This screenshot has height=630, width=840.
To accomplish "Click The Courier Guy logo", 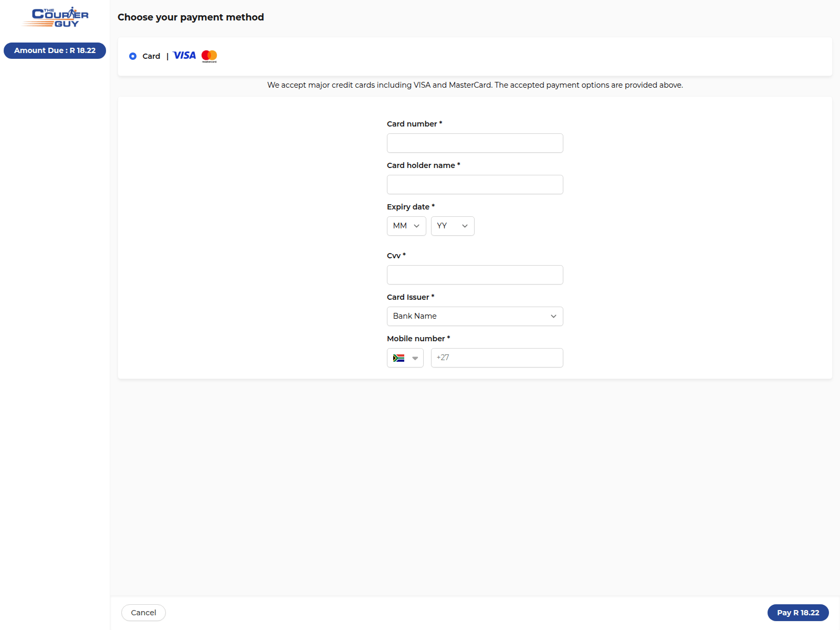I will [x=56, y=17].
